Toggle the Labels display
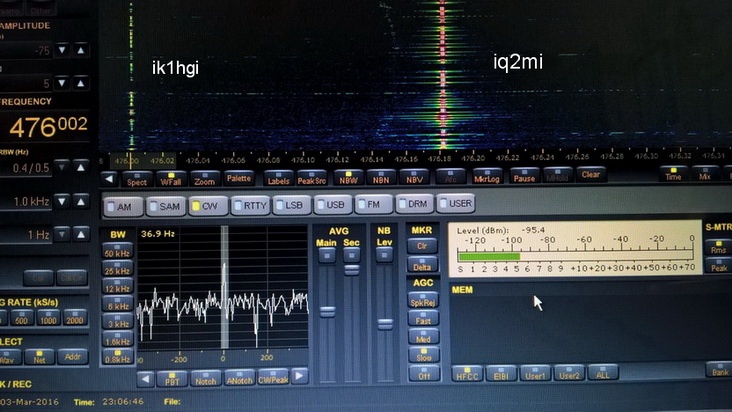 [x=279, y=178]
